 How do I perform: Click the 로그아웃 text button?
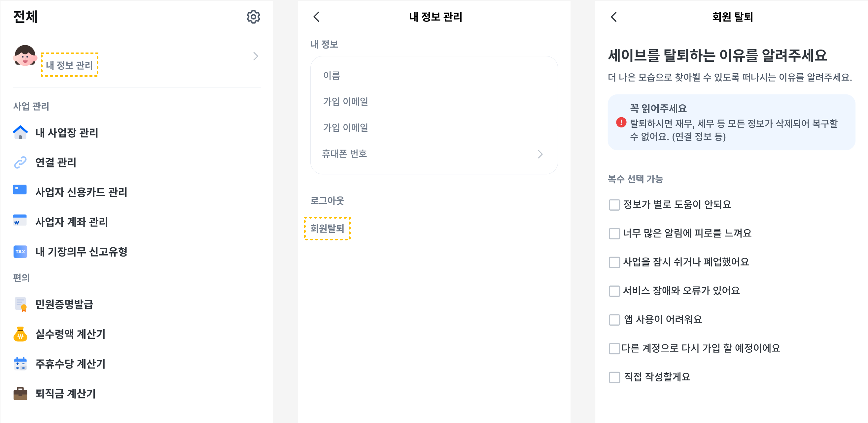tap(327, 200)
